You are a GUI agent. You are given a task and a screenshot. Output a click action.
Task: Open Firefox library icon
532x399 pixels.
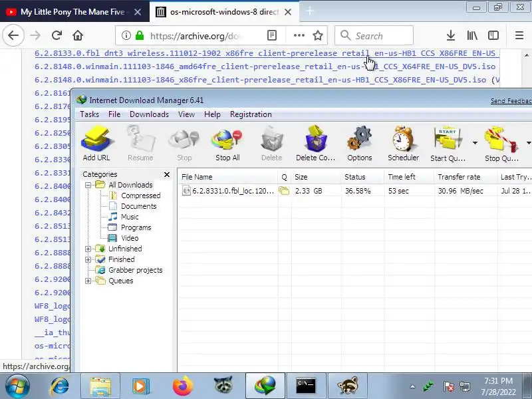[472, 35]
